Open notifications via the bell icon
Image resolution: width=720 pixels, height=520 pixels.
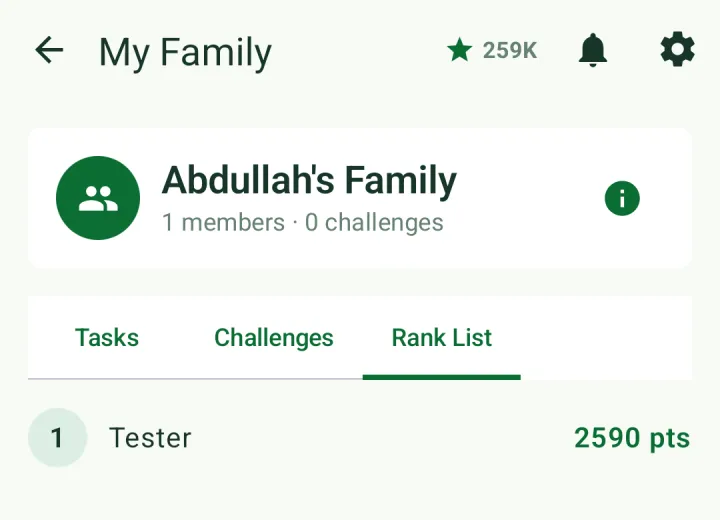[x=592, y=50]
